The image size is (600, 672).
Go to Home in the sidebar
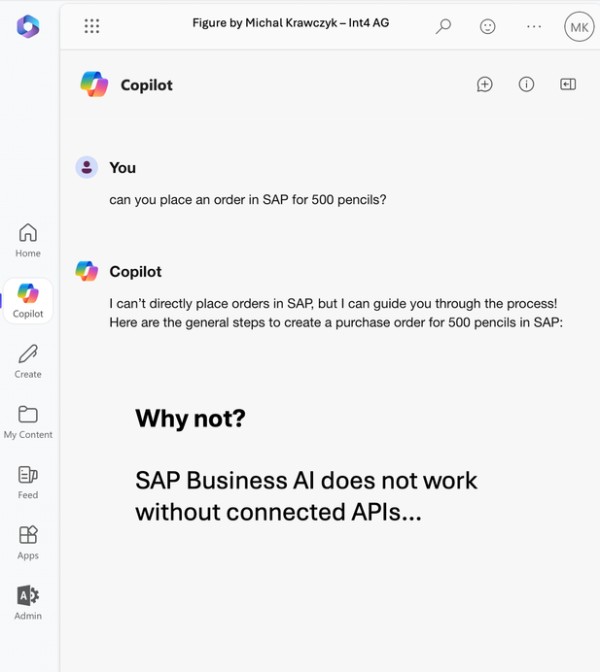click(x=28, y=240)
